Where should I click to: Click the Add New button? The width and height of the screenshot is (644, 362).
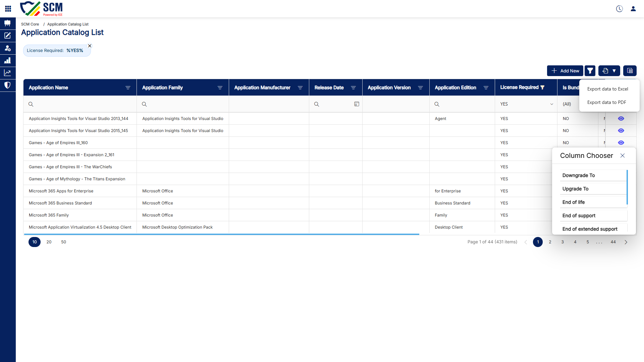tap(565, 71)
